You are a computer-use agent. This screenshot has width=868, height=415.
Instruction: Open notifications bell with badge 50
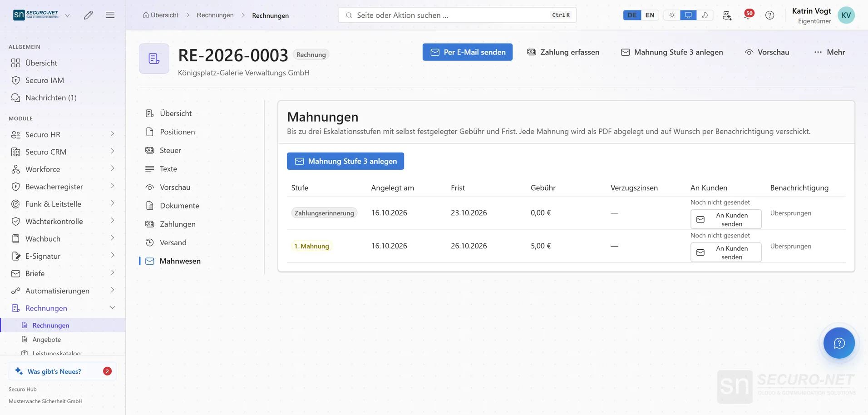pyautogui.click(x=748, y=15)
